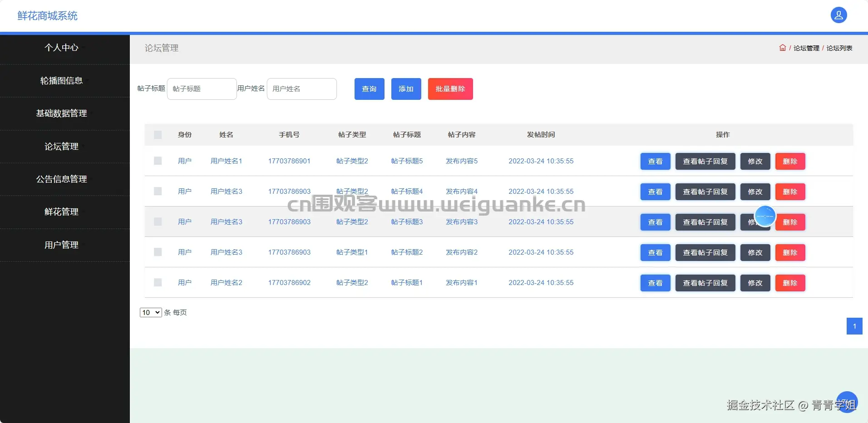
Task: Click 修改 on the 帖子标题5 row
Action: pos(755,161)
